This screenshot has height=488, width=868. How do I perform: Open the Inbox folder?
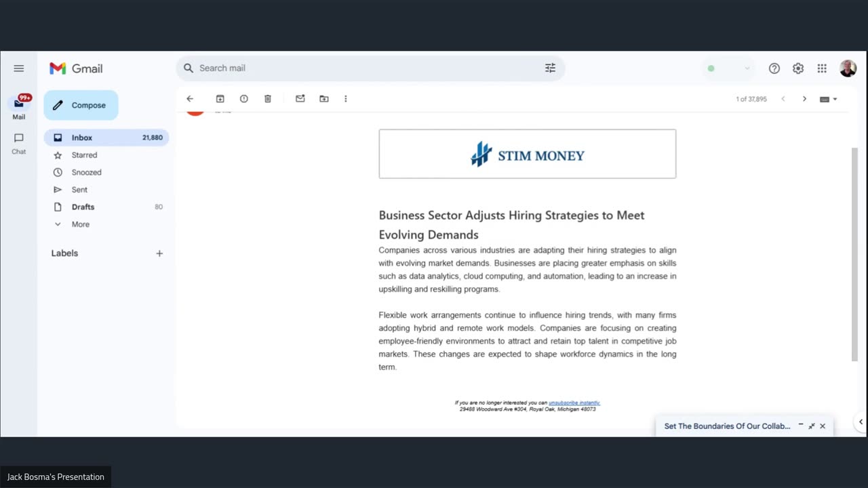tap(106, 138)
